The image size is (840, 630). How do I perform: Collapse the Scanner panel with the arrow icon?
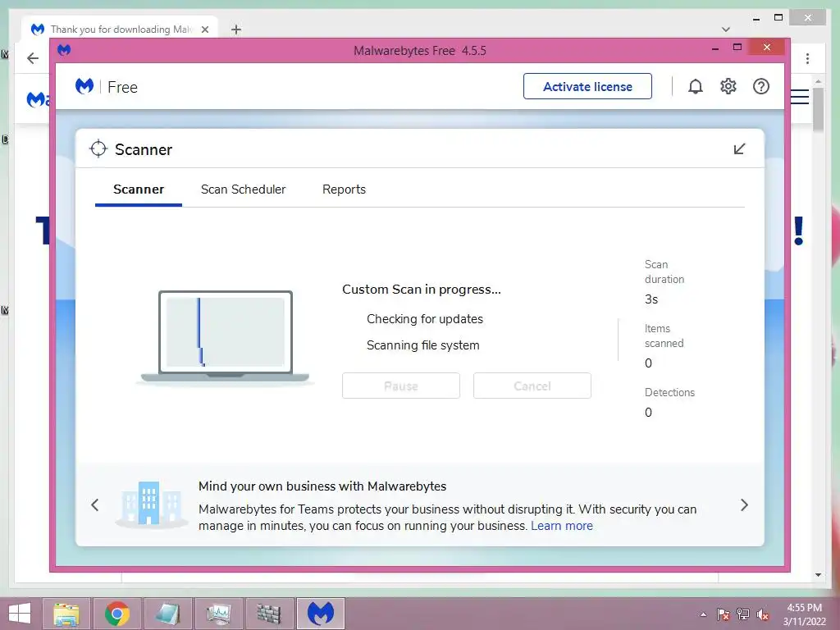[739, 149]
